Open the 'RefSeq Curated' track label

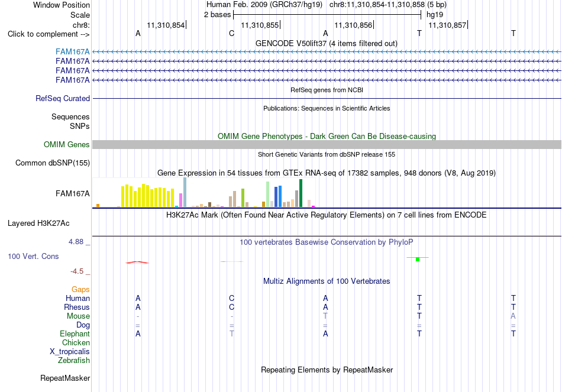[63, 98]
